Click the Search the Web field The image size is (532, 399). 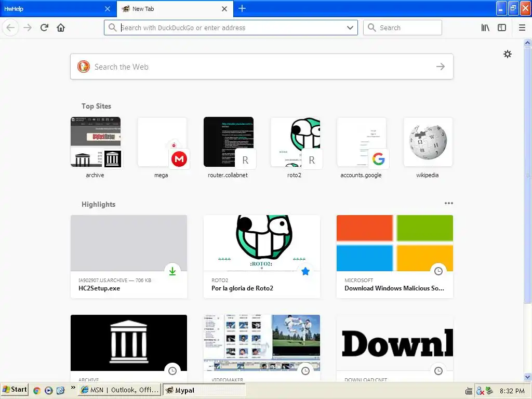tap(262, 66)
